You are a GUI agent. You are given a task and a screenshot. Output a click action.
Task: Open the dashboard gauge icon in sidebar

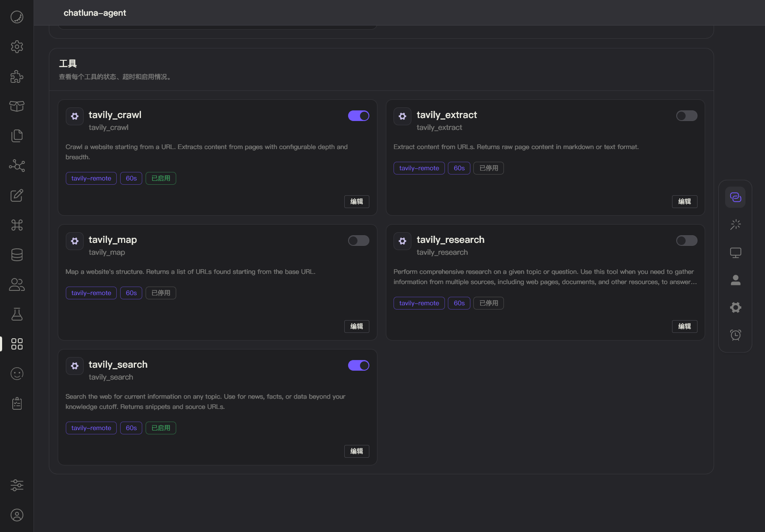[x=17, y=17]
